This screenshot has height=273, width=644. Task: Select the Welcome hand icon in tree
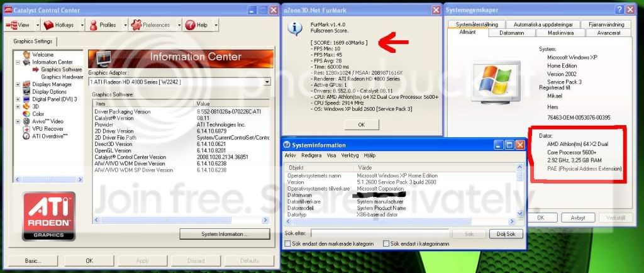(26, 54)
